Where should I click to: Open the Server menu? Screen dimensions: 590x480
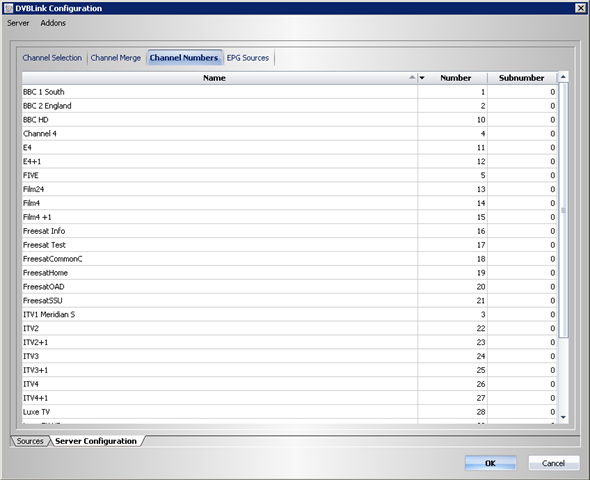coord(18,23)
